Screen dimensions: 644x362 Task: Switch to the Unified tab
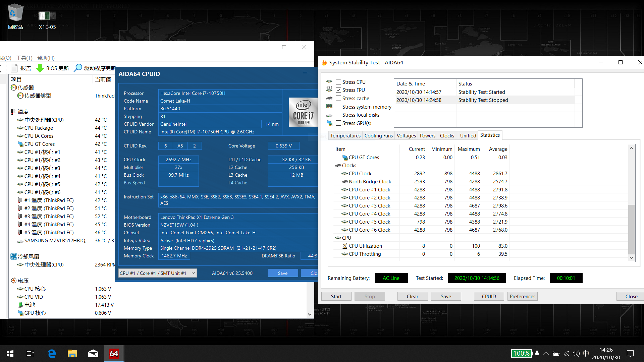468,135
